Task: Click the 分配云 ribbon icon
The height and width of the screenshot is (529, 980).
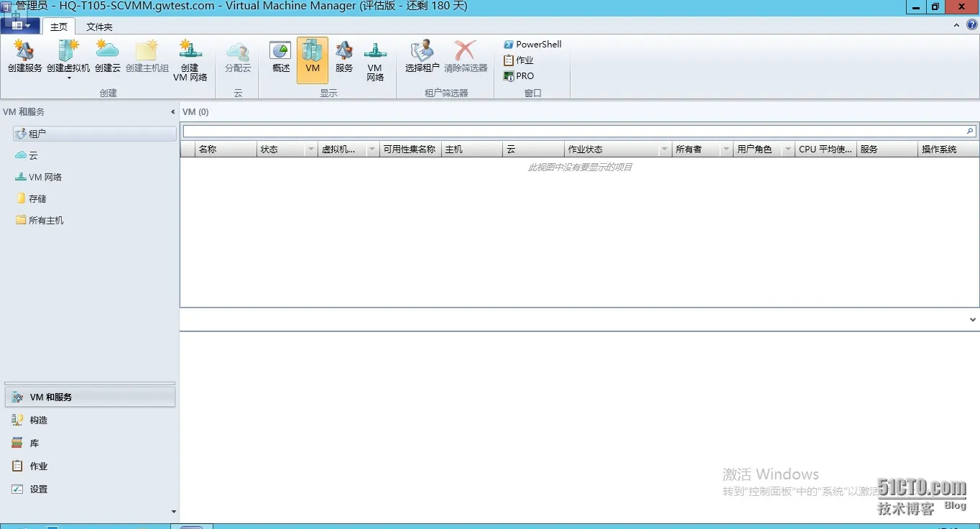Action: click(x=238, y=57)
